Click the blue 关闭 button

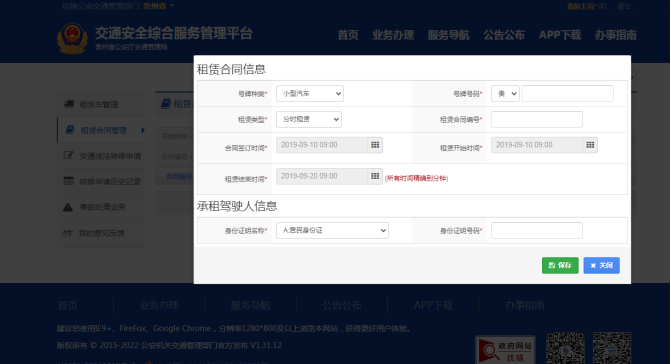point(601,265)
